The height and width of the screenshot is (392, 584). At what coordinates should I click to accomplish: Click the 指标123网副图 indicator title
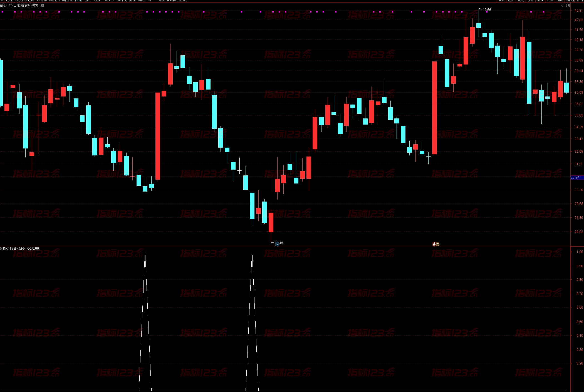(x=14, y=249)
